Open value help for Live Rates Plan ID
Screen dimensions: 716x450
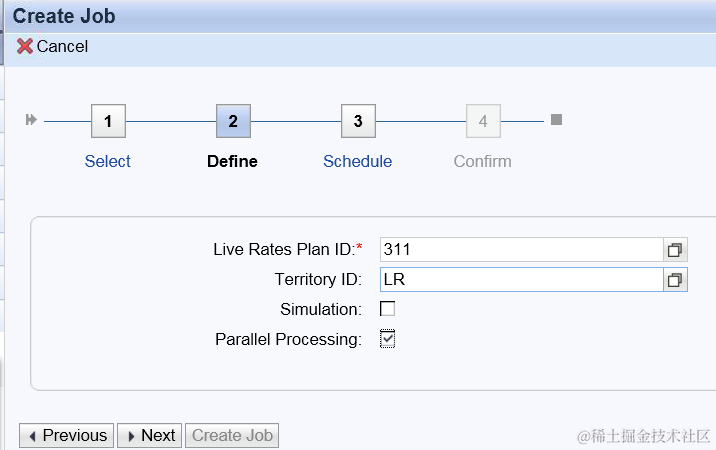pyautogui.click(x=675, y=250)
